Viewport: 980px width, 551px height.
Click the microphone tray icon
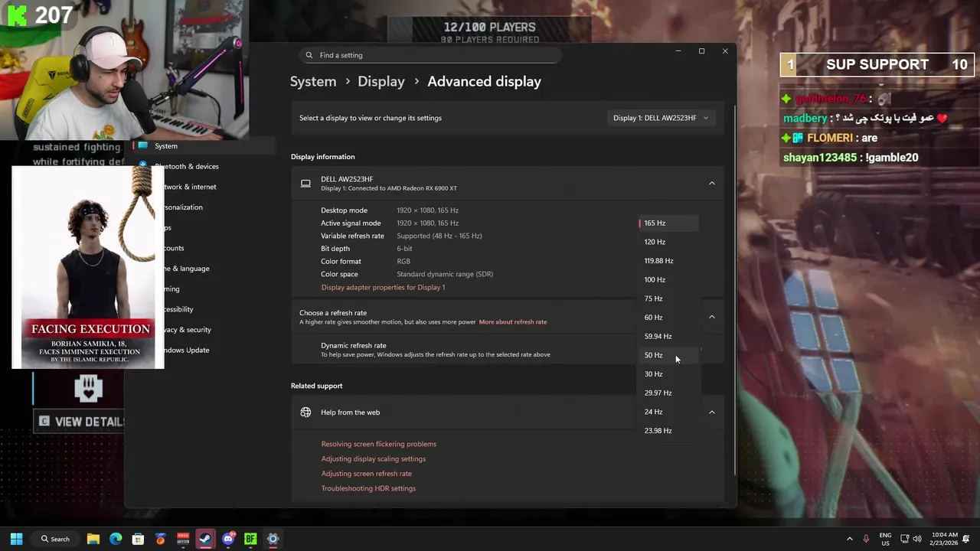click(866, 539)
